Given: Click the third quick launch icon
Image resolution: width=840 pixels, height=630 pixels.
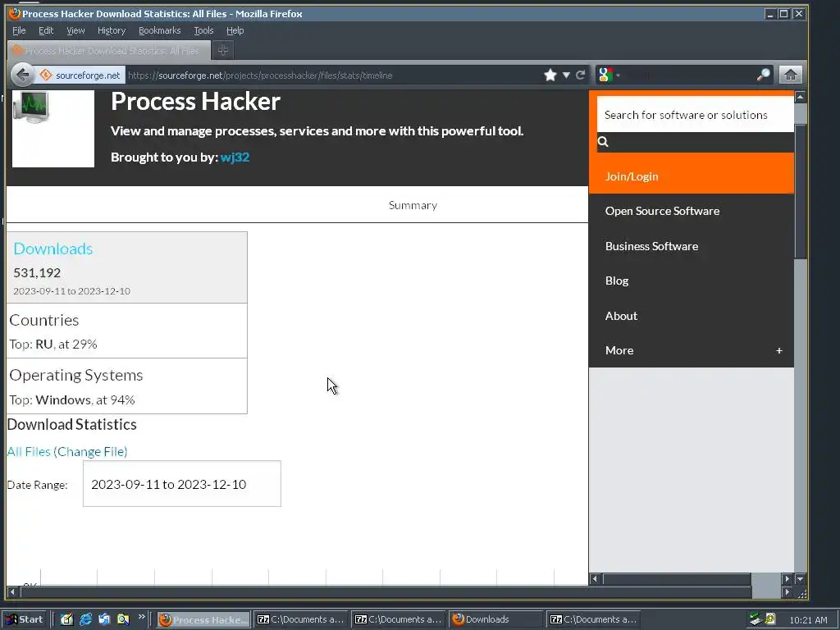Looking at the screenshot, I should pyautogui.click(x=104, y=619).
